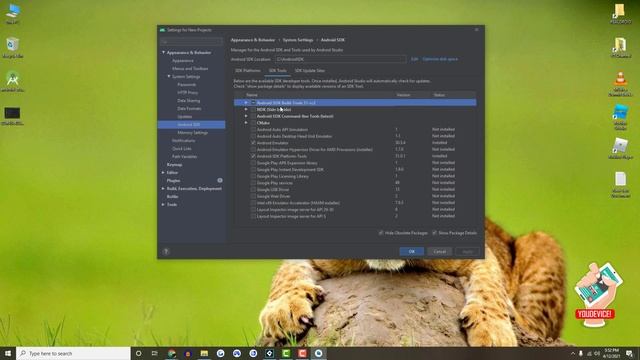Select Keymap in the settings sidebar

(x=174, y=164)
